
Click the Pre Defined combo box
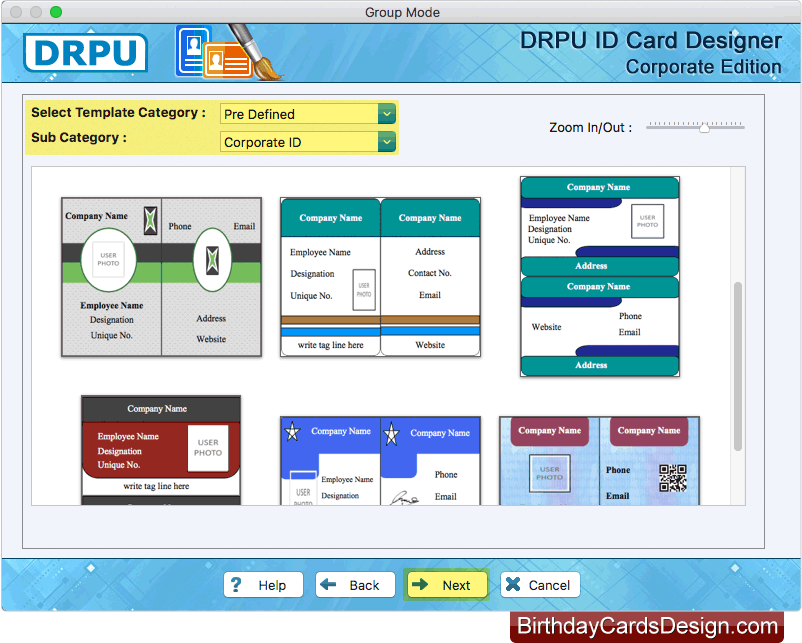click(308, 114)
